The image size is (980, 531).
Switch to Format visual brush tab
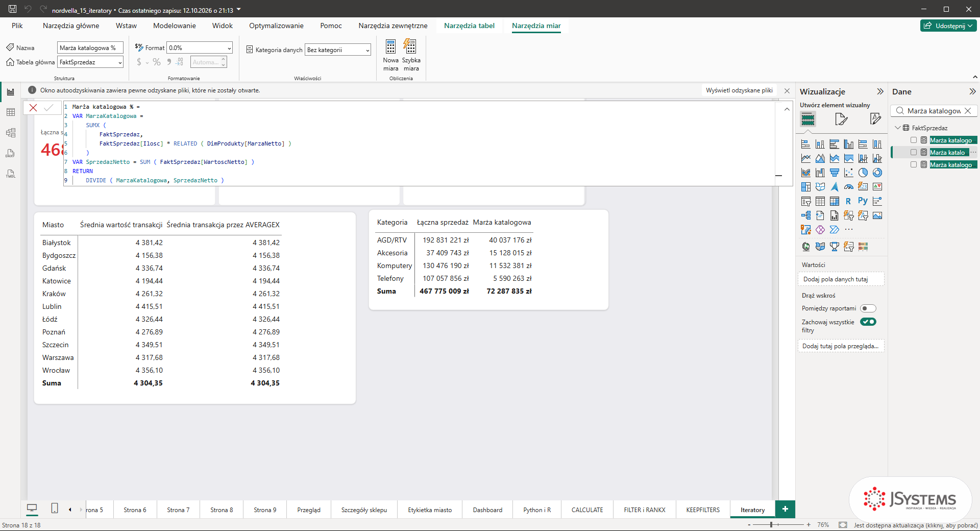click(x=841, y=119)
